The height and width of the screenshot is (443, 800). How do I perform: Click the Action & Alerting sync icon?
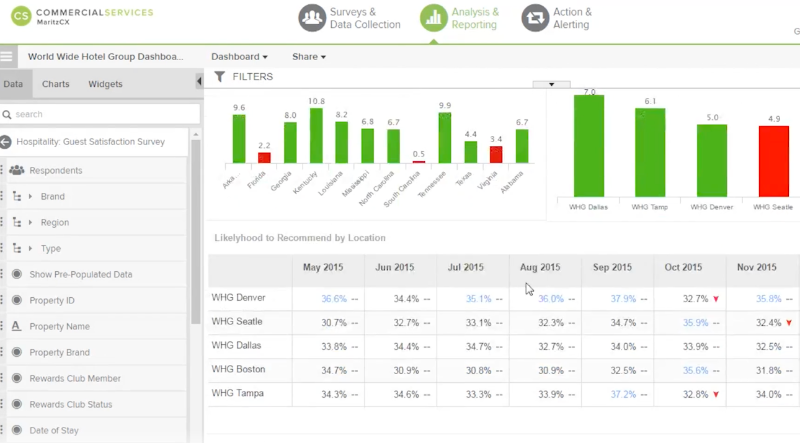pos(536,18)
